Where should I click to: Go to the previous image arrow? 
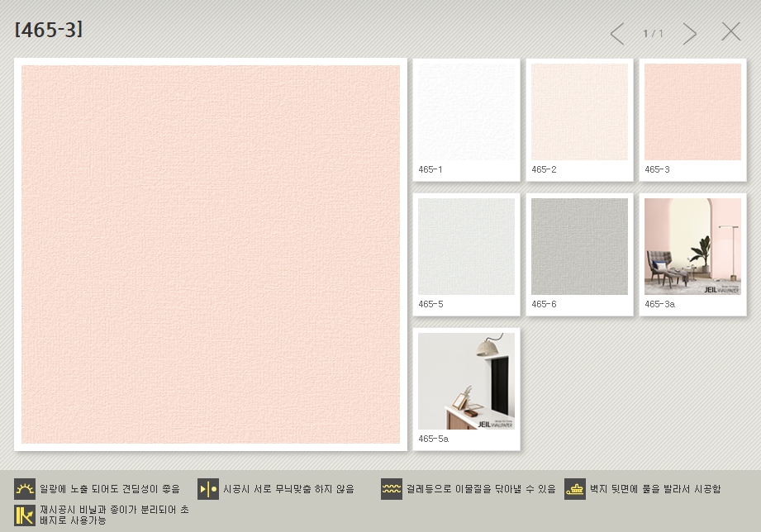tap(616, 34)
